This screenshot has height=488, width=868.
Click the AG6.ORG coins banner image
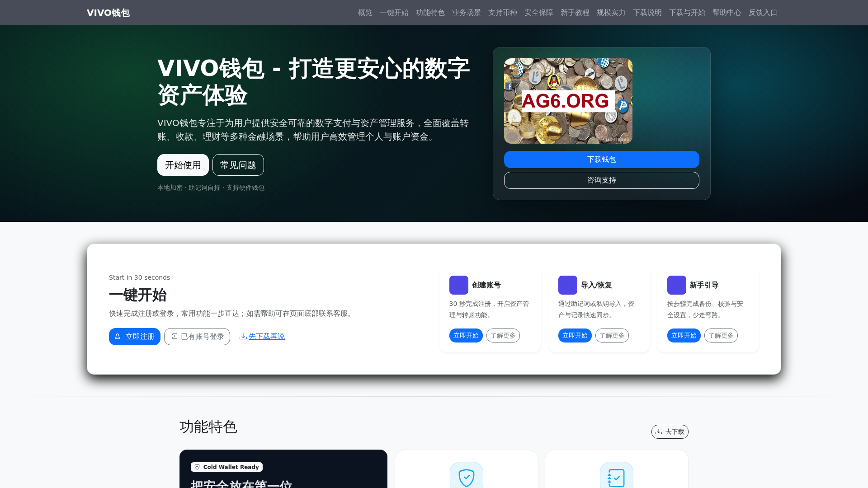[568, 101]
